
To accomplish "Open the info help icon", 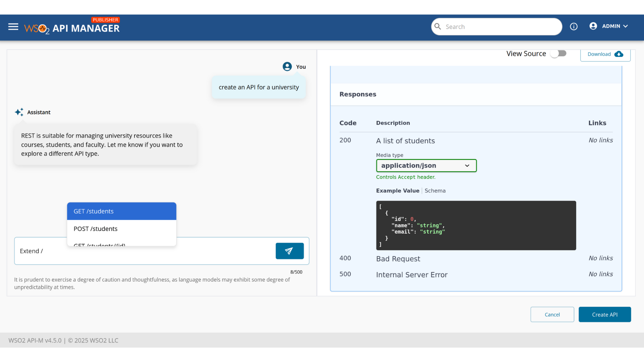I will pos(574,26).
